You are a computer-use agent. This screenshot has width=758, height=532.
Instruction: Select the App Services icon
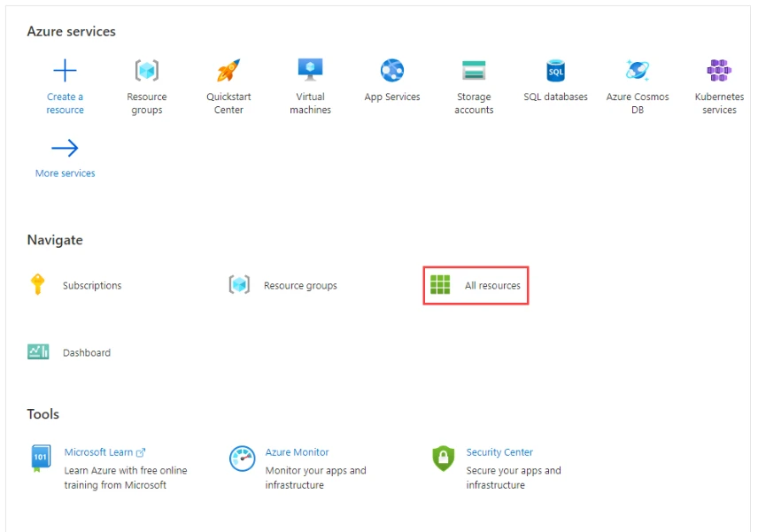(x=392, y=71)
